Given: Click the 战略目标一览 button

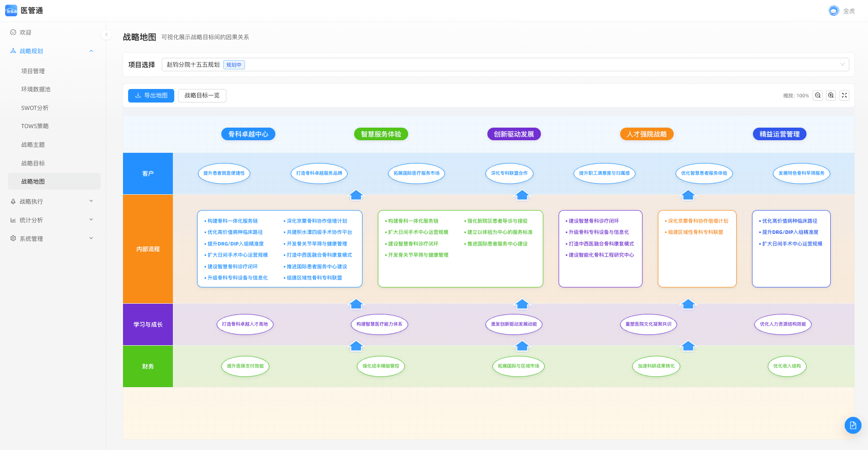Looking at the screenshot, I should (202, 95).
